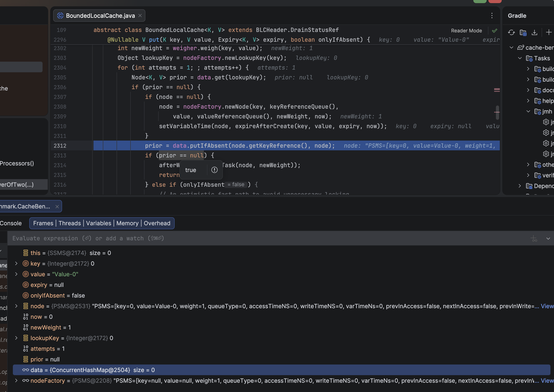Click the Gradle plus add icon

pyautogui.click(x=548, y=32)
